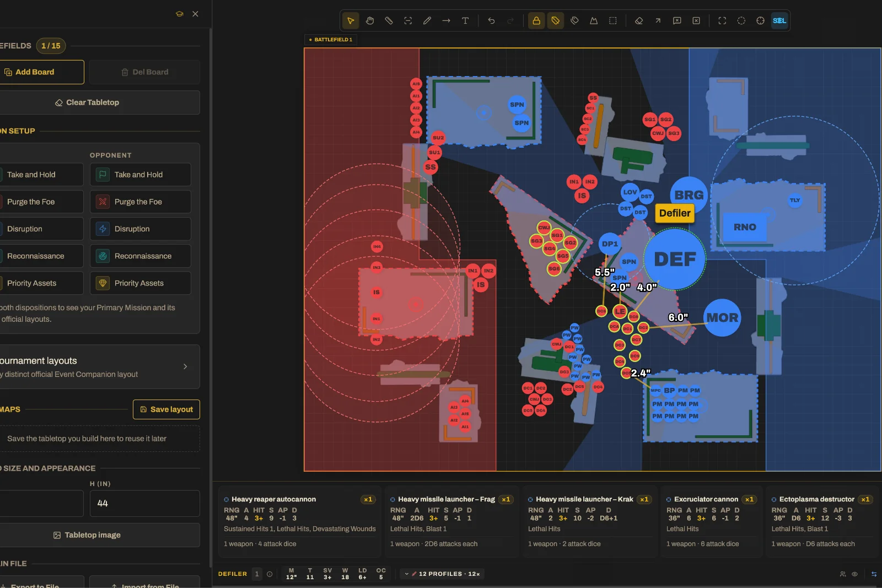
Task: Select the arrow pointer tool
Action: point(351,21)
